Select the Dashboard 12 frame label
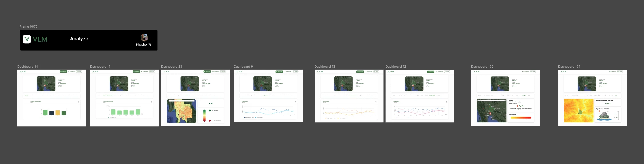Viewport: 644px width, 164px height. pyautogui.click(x=396, y=67)
